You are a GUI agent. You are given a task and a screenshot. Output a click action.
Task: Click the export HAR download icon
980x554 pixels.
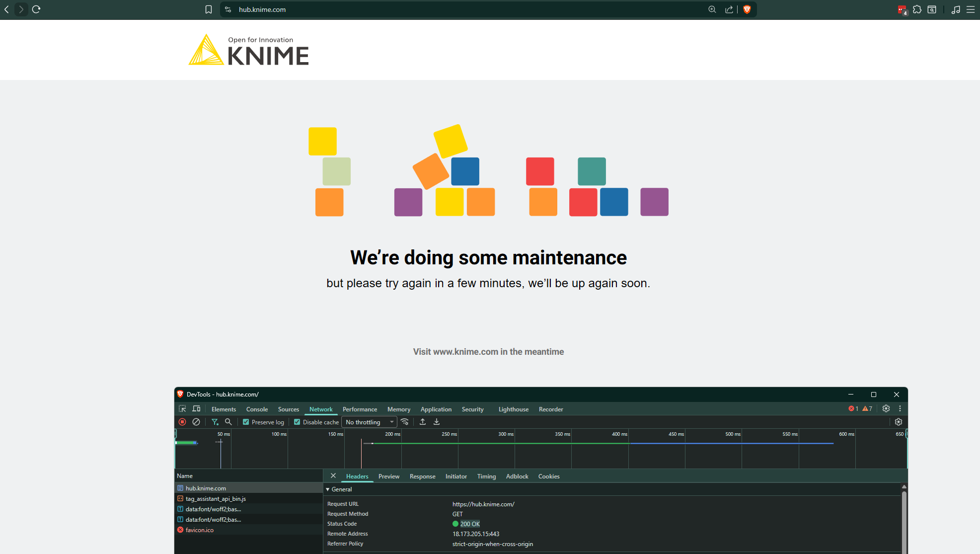[x=437, y=422]
